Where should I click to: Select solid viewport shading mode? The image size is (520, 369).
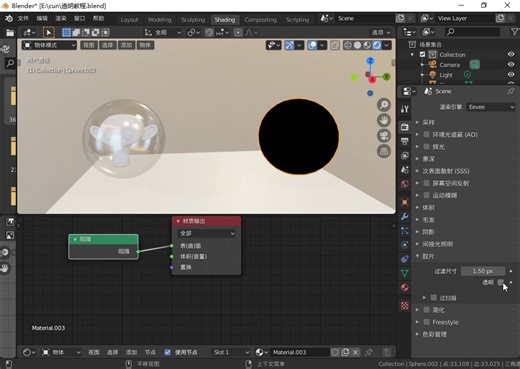[x=357, y=45]
